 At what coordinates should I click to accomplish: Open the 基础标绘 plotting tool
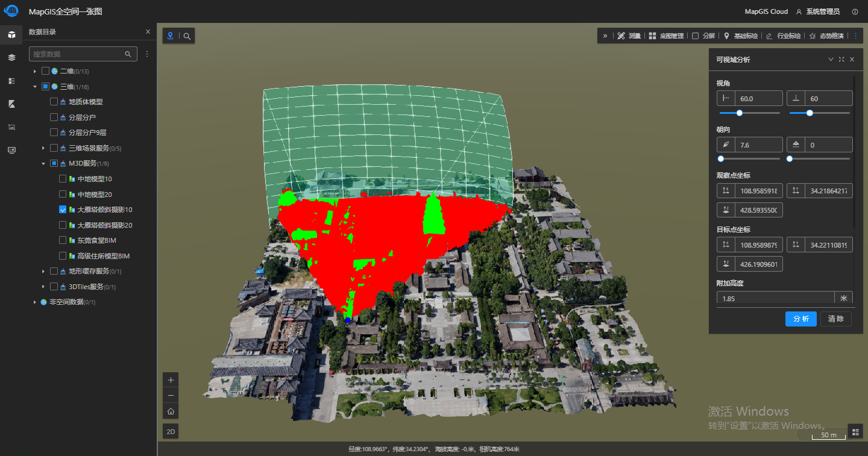point(741,36)
